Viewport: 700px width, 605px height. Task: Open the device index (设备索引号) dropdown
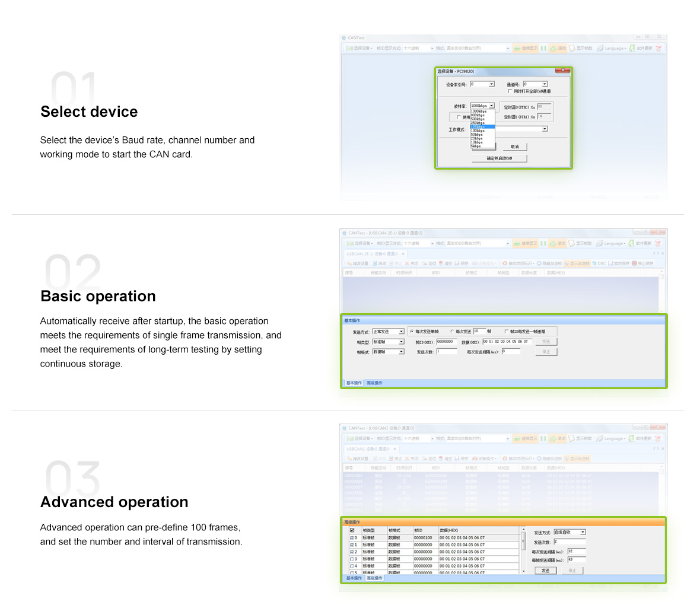(x=491, y=84)
